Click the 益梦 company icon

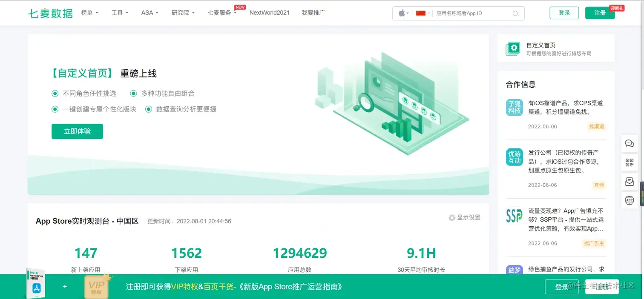(x=514, y=270)
